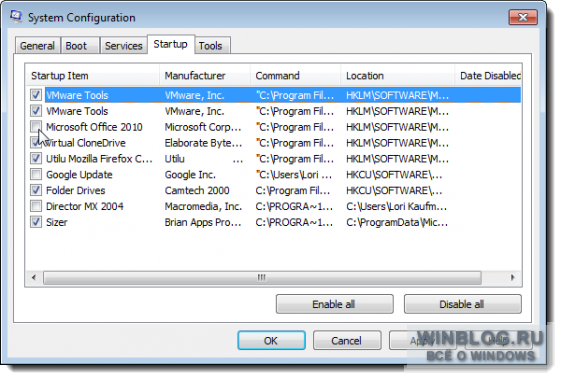Click the Command column header
Image resolution: width=561 pixels, height=379 pixels.
(x=296, y=76)
